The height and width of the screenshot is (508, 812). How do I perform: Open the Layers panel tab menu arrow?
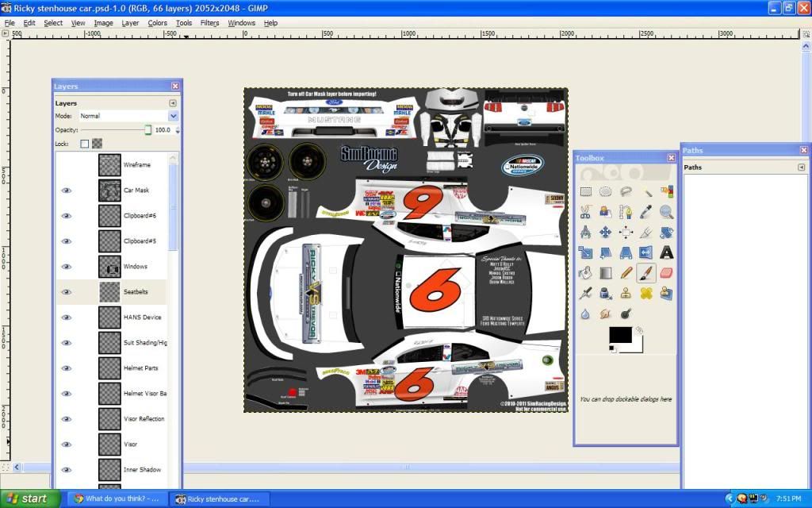172,103
